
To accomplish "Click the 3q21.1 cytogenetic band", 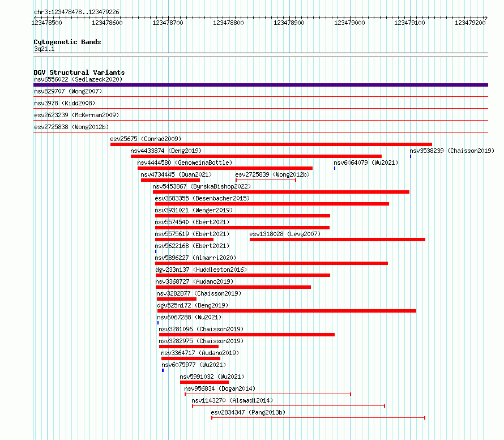I will point(260,55).
